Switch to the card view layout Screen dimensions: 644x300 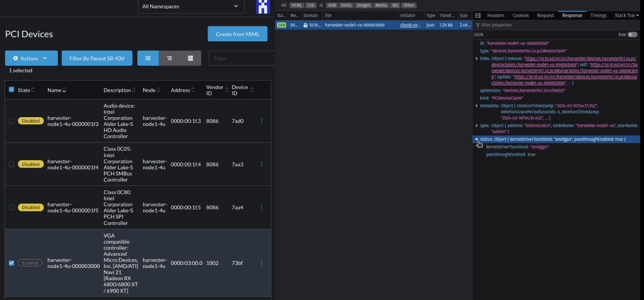190,58
